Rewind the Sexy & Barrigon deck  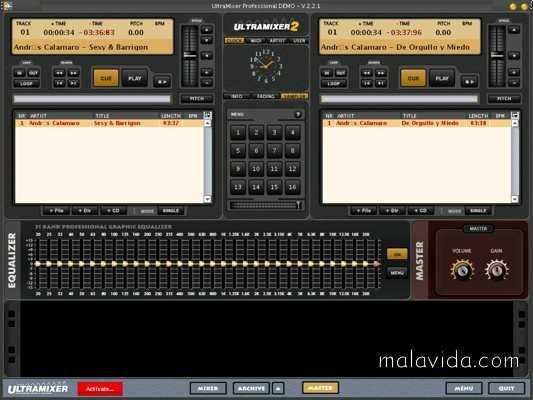click(59, 73)
